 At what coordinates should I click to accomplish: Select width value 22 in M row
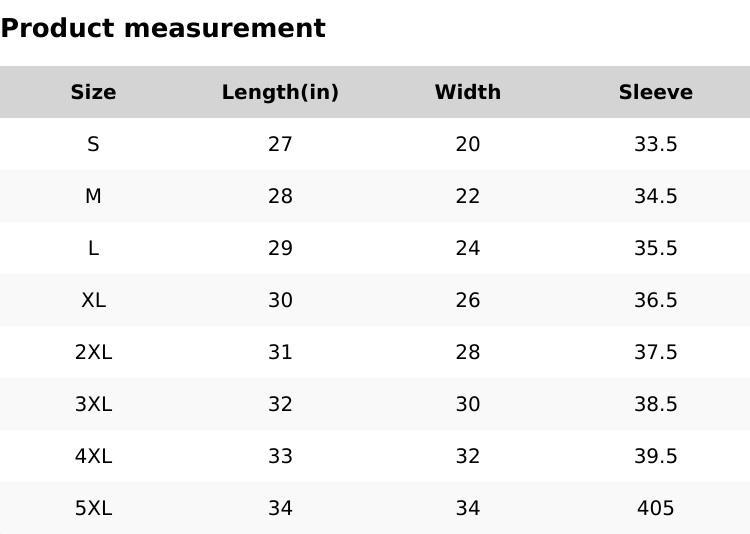[467, 196]
